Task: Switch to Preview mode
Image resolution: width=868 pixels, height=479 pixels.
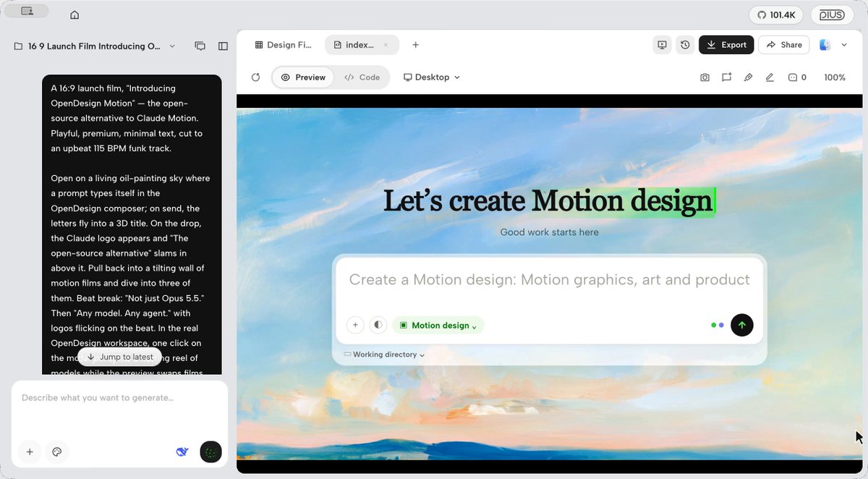Action: [x=303, y=77]
